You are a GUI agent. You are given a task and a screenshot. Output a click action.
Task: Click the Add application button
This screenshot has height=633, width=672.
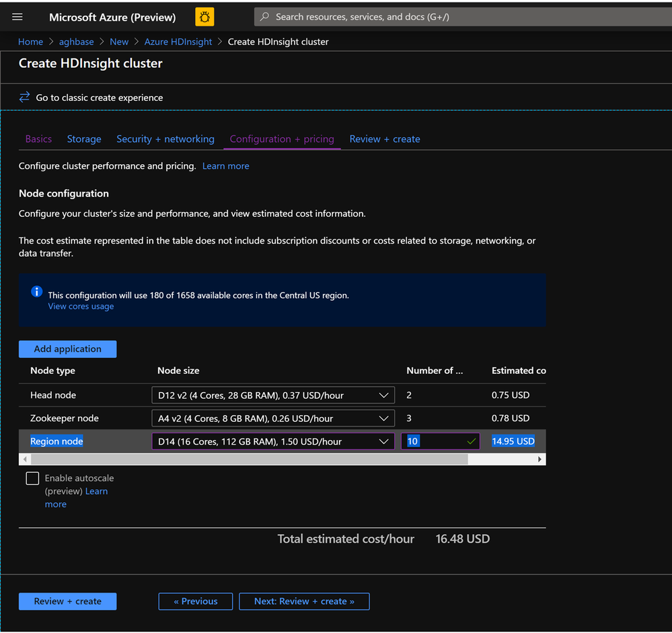68,349
